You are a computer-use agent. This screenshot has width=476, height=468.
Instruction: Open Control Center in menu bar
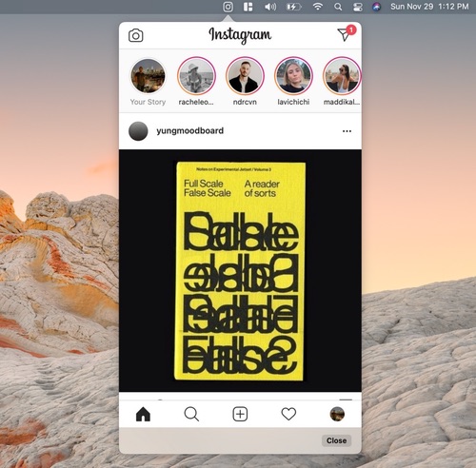point(358,7)
